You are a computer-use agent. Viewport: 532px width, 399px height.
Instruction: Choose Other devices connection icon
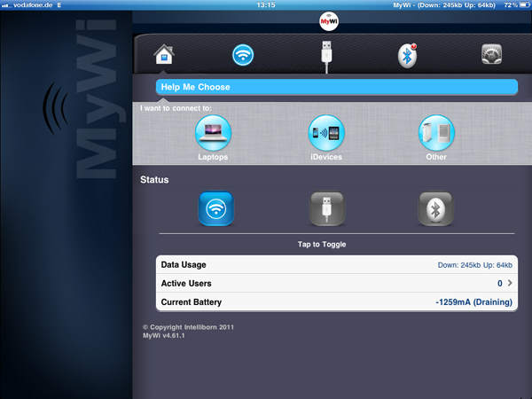tap(436, 133)
